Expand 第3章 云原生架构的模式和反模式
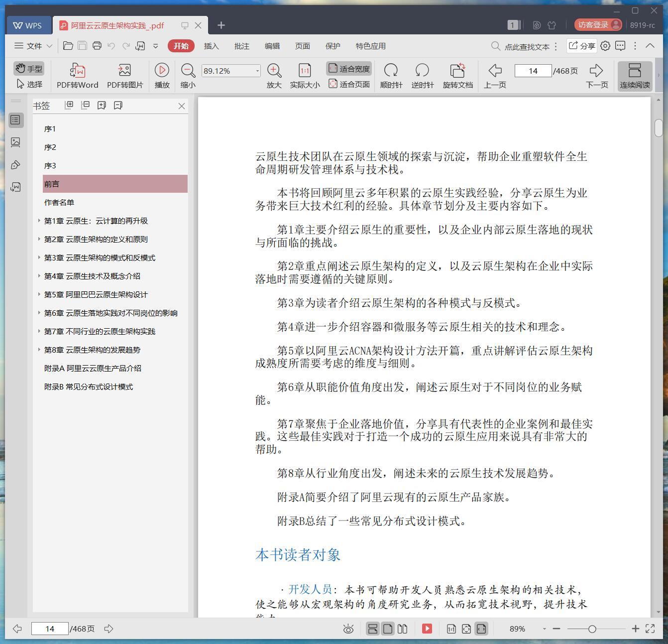 tap(39, 257)
